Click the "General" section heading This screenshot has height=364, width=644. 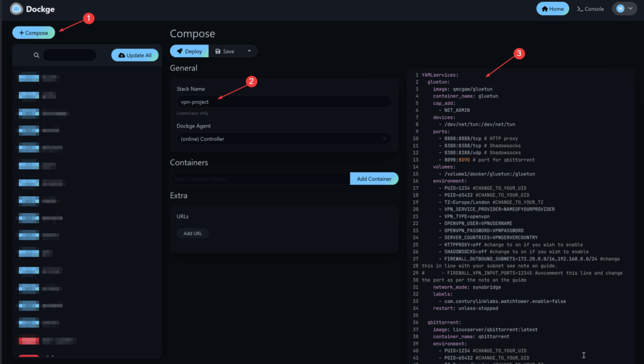click(x=184, y=68)
